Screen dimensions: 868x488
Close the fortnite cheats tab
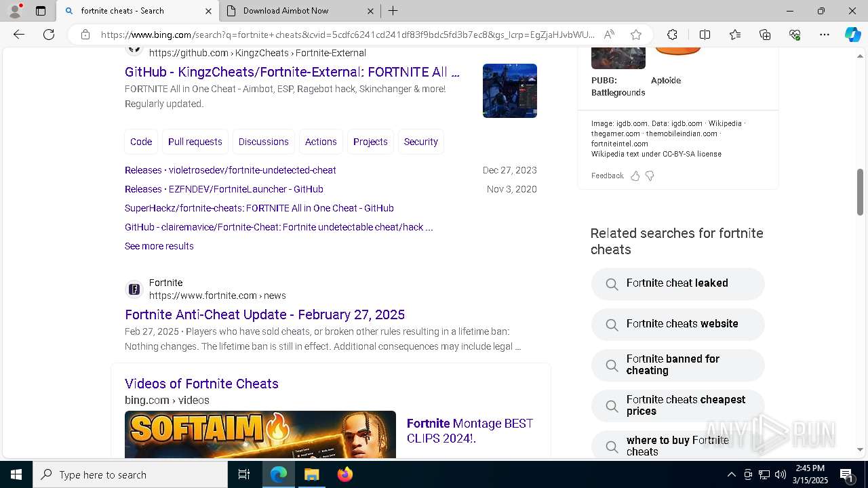208,11
